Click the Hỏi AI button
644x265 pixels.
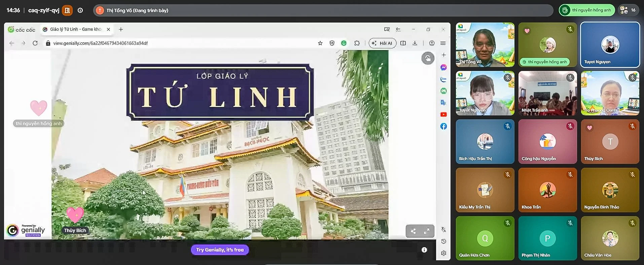[383, 43]
